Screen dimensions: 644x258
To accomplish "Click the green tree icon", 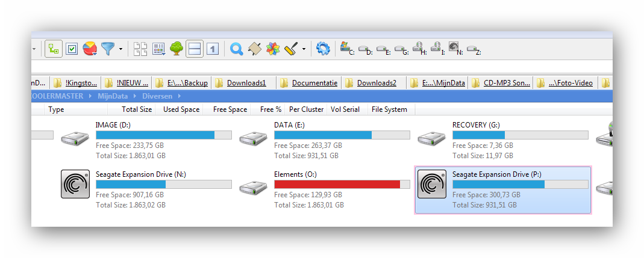I will [x=177, y=49].
